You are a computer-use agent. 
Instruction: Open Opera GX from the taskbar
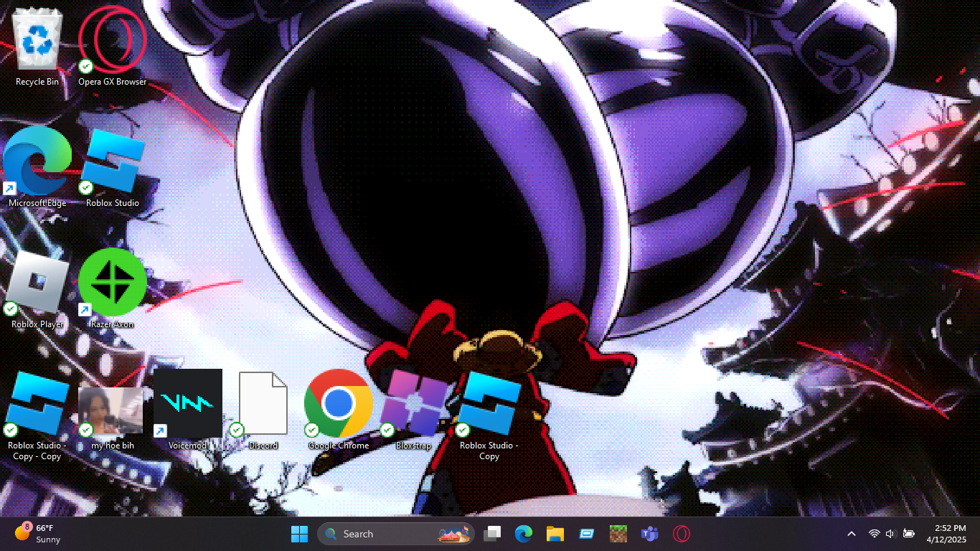[x=682, y=534]
